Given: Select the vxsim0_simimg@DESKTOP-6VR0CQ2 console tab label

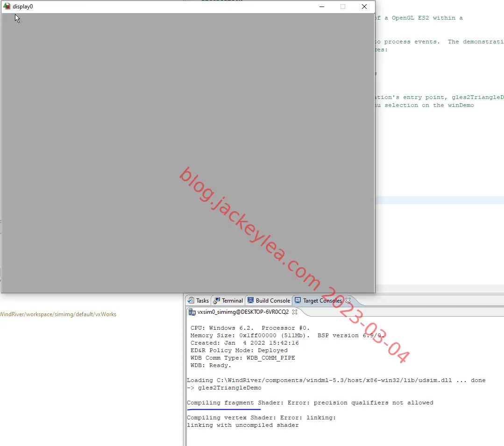Looking at the screenshot, I should coord(243,312).
